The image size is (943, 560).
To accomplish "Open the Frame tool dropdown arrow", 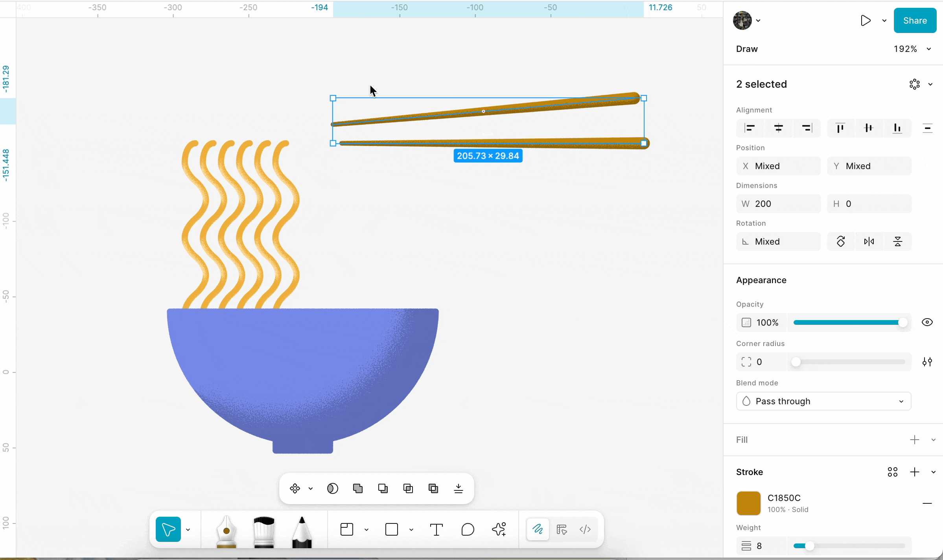I will coord(367,530).
